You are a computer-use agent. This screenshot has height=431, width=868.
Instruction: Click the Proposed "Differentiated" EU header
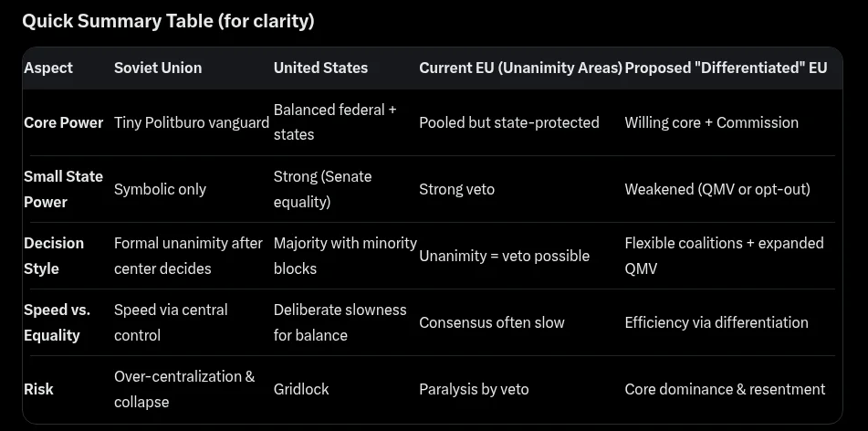tap(726, 68)
